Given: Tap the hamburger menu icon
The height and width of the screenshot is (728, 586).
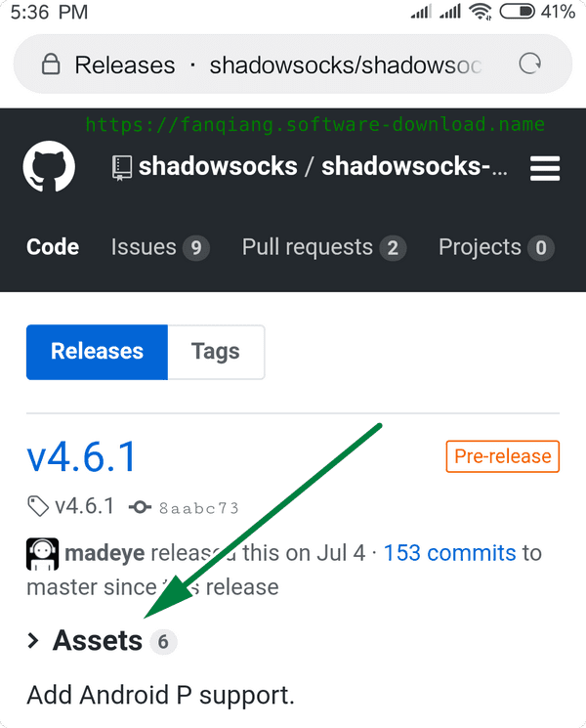Looking at the screenshot, I should click(545, 168).
